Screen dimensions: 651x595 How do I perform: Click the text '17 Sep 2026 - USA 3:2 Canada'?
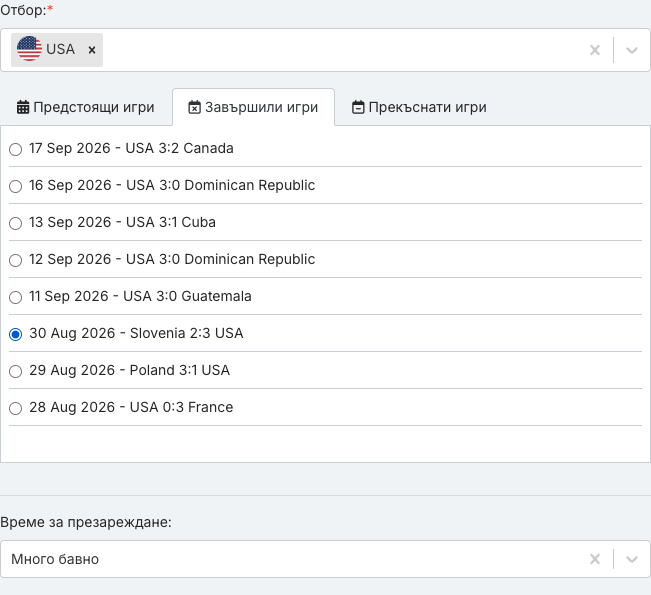pos(131,148)
